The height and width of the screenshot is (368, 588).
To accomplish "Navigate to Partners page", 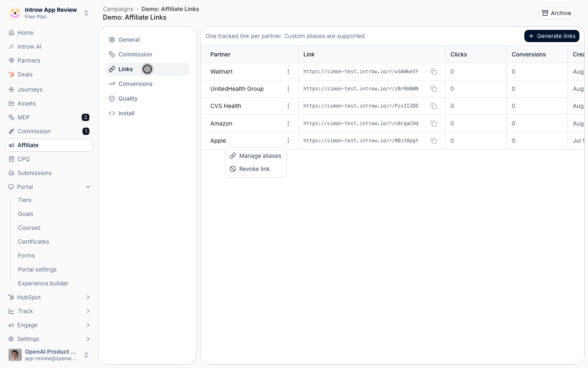I will (x=49, y=61).
